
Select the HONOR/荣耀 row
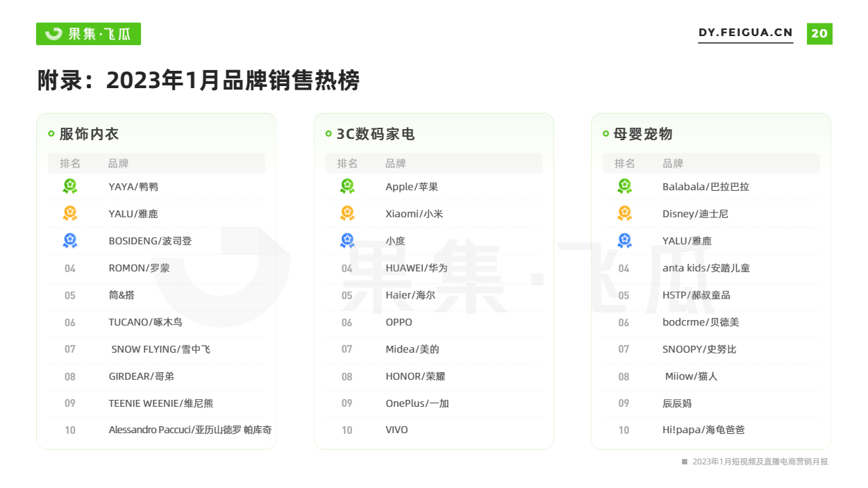pyautogui.click(x=434, y=376)
